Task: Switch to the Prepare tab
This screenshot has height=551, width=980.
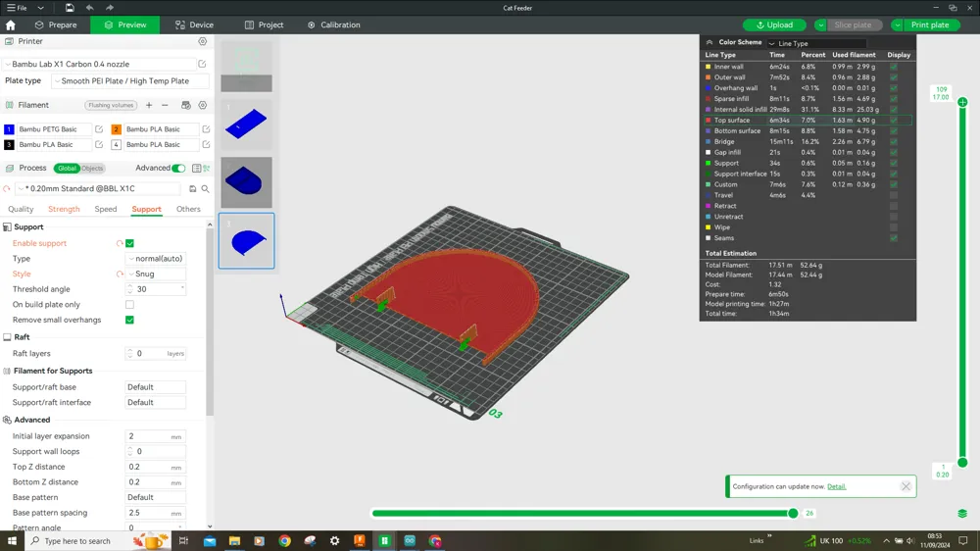Action: pos(56,25)
